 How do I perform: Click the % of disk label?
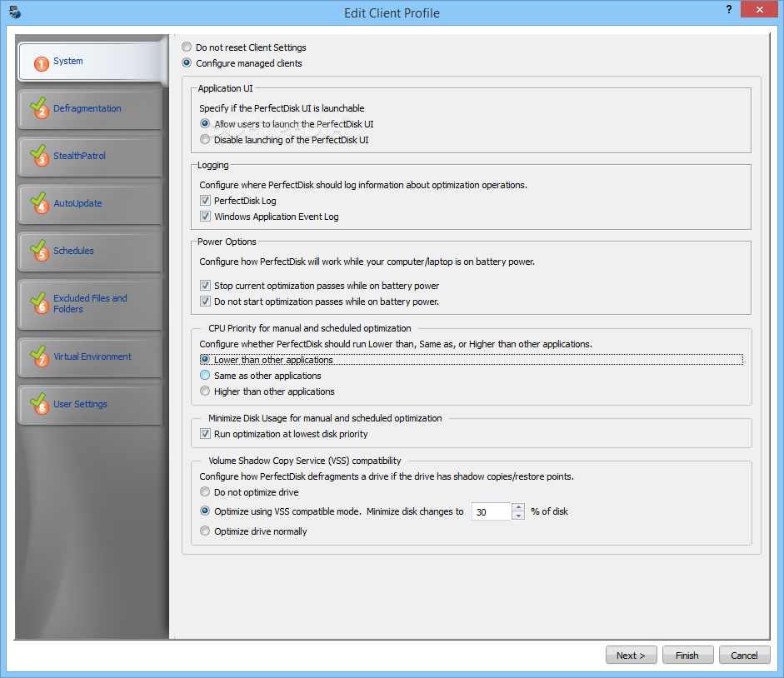550,511
